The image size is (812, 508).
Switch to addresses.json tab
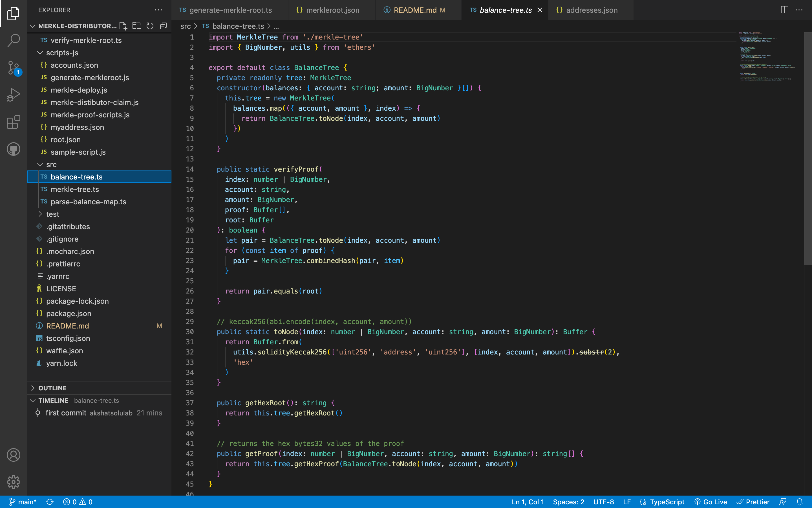tap(591, 10)
